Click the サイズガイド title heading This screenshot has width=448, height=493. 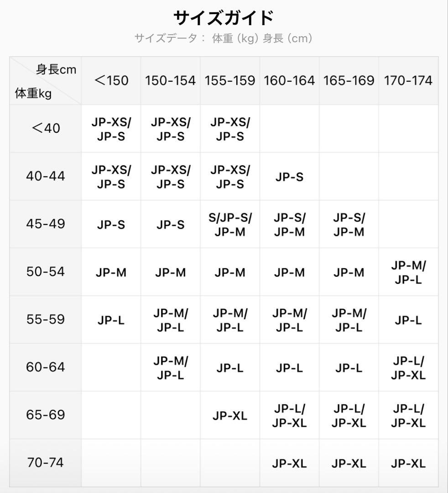pyautogui.click(x=224, y=18)
